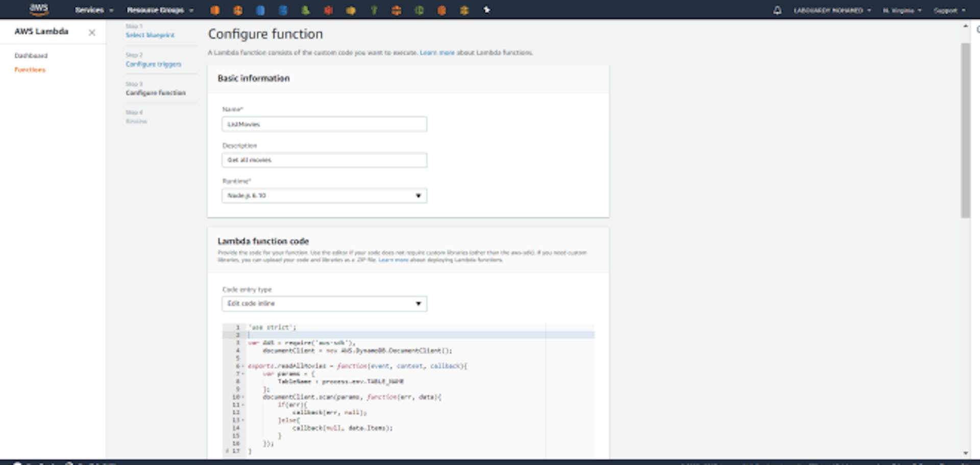Viewport: 980px width, 465px height.
Task: Click the eleventh service shortcut icon
Action: point(442,10)
